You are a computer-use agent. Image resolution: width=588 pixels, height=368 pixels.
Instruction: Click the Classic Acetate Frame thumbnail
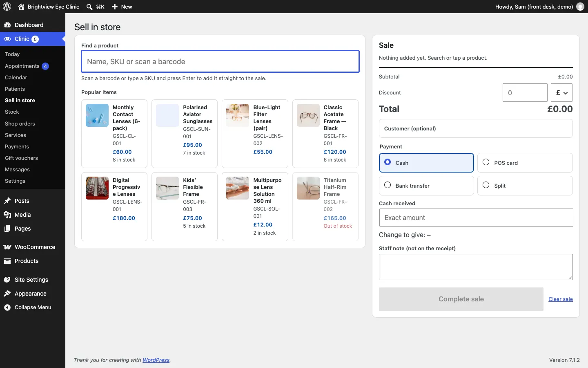[308, 115]
